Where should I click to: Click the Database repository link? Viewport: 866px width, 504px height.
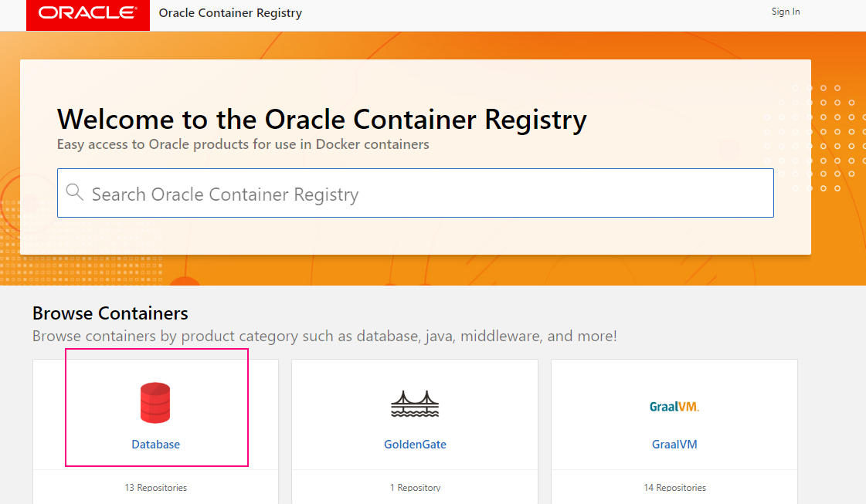pyautogui.click(x=155, y=444)
